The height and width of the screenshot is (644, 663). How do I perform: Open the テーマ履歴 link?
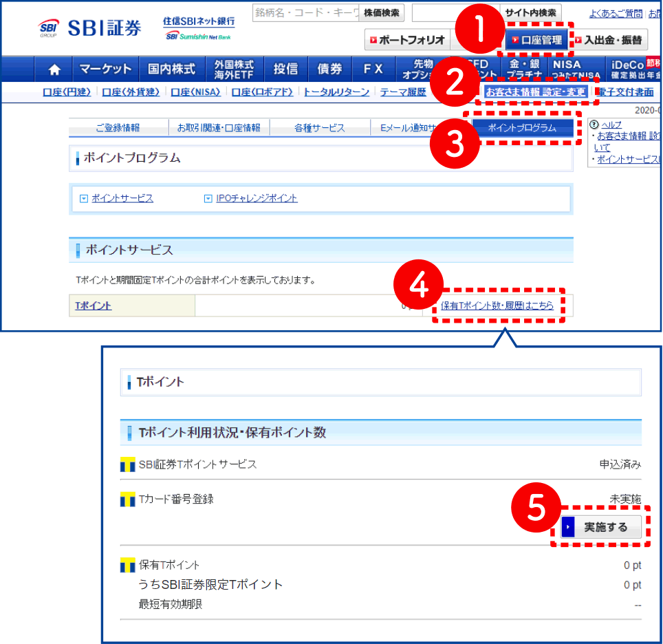pyautogui.click(x=403, y=92)
